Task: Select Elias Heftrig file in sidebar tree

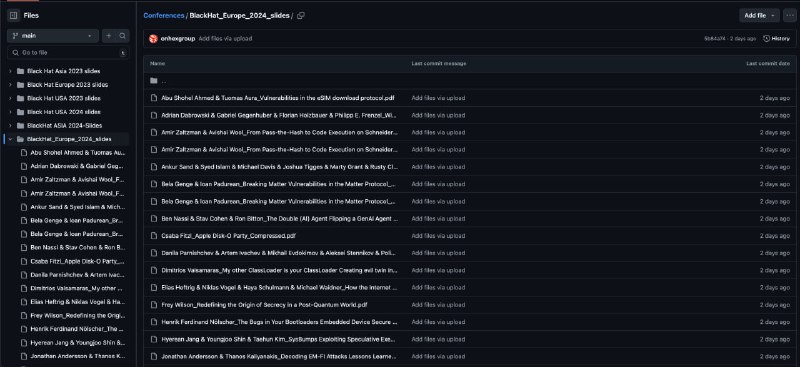Action: pos(78,302)
